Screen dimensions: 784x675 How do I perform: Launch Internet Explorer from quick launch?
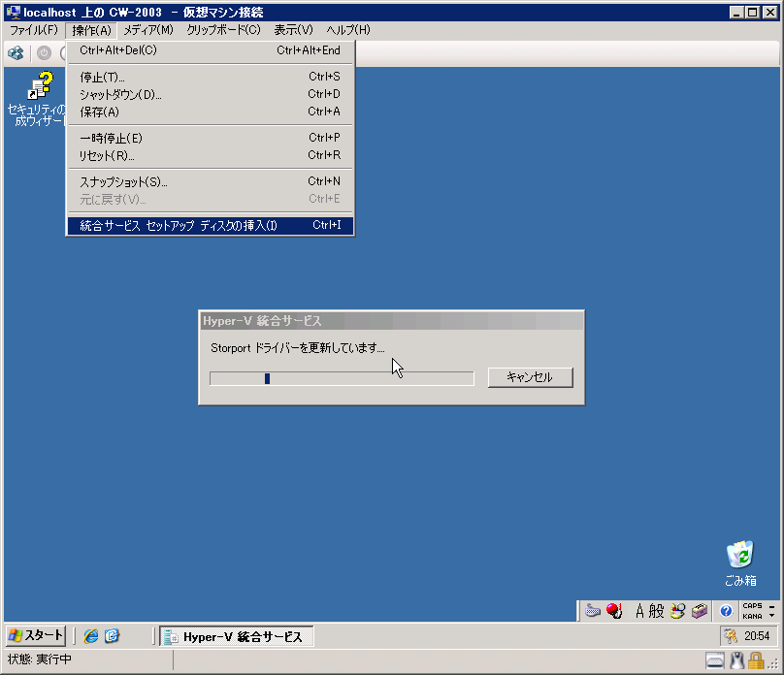[91, 636]
